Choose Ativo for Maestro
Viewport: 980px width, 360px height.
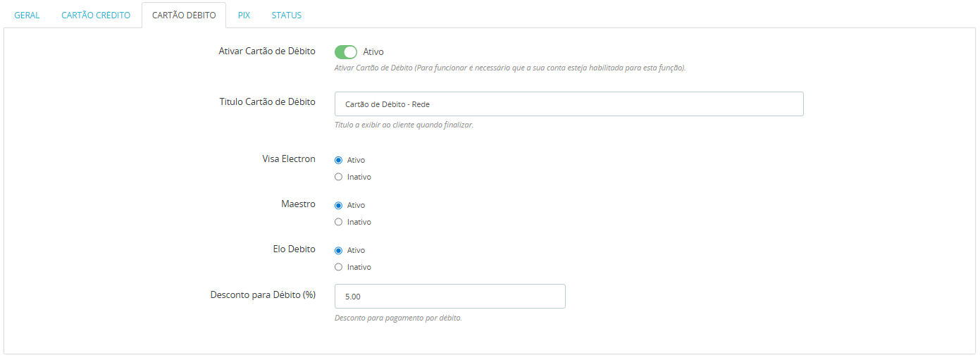(x=339, y=205)
